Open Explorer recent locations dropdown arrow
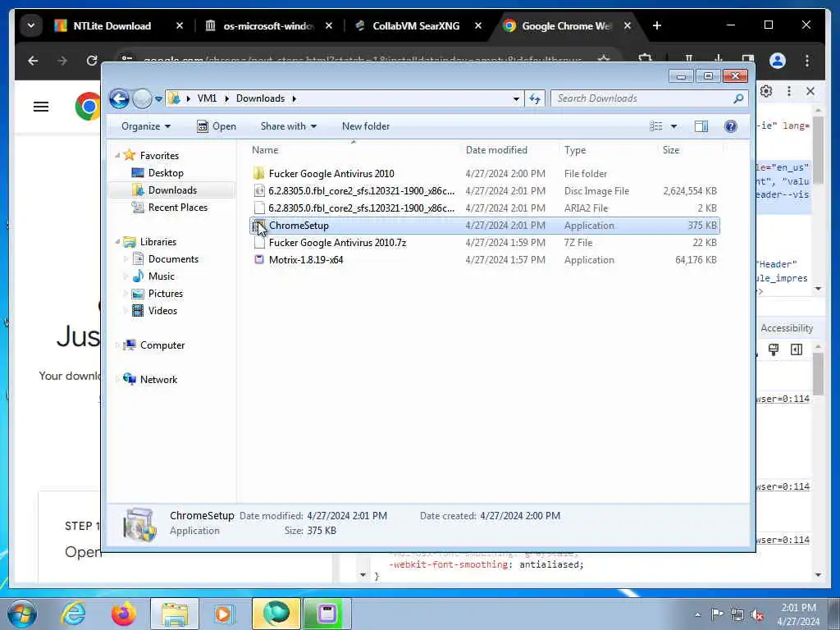This screenshot has width=840, height=630. (158, 99)
